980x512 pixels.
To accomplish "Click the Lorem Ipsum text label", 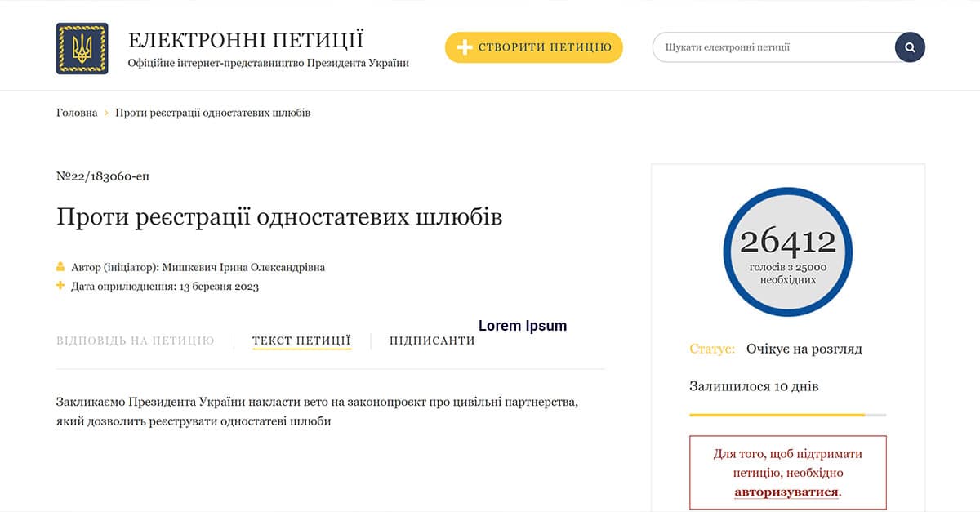I will (523, 325).
